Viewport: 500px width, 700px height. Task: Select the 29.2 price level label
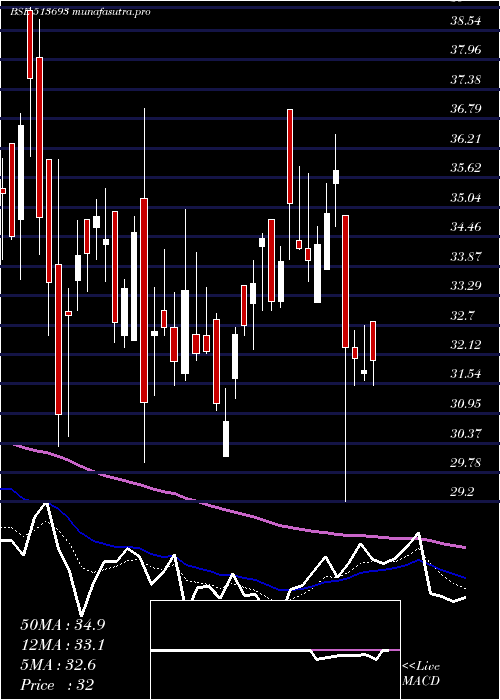point(462,492)
